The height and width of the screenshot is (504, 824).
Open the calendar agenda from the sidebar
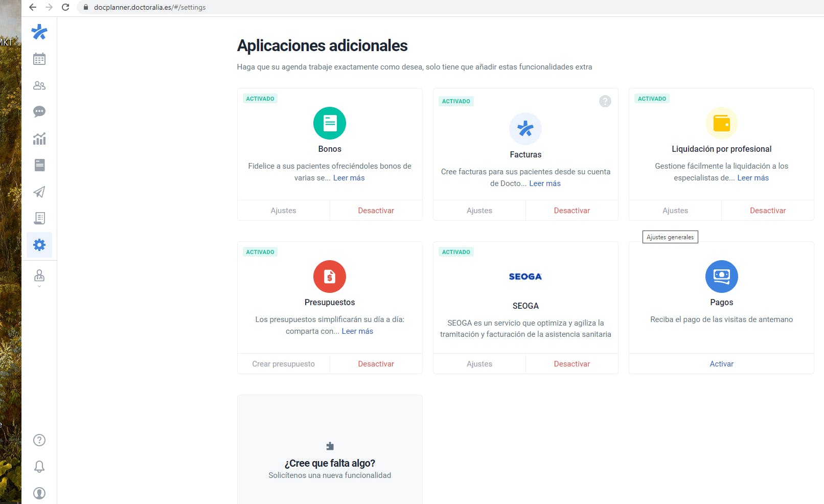click(39, 59)
